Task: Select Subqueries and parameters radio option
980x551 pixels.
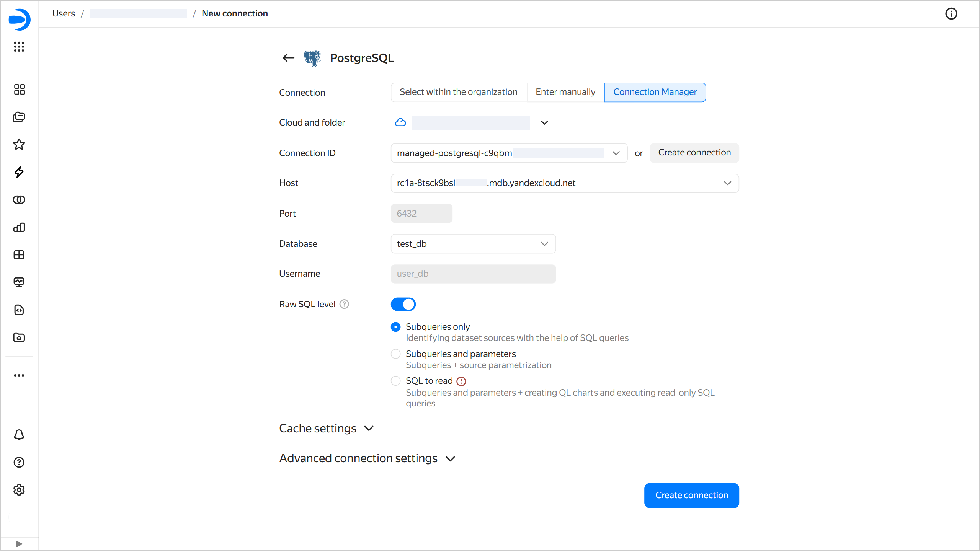Action: [396, 354]
